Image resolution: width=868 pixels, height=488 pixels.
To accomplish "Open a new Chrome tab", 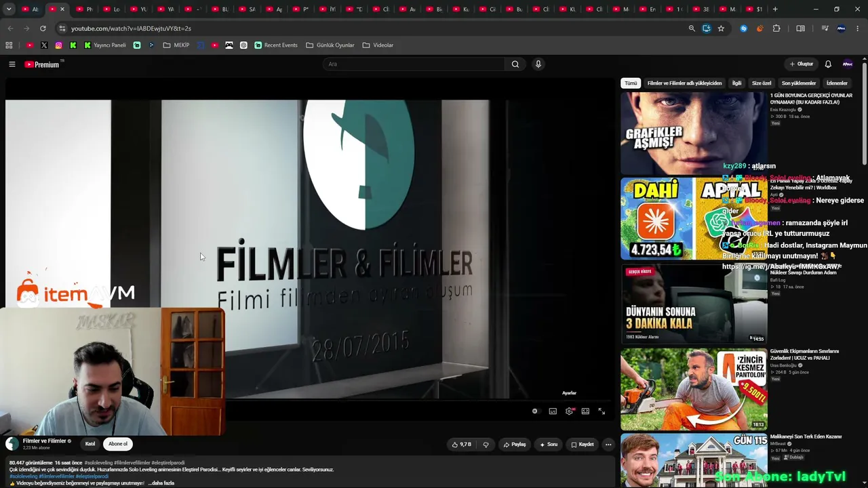I will coord(775,9).
